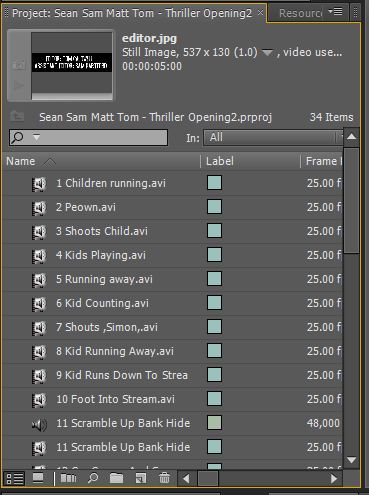369x495 pixels.
Task: Click the New Item icon
Action: [x=141, y=479]
